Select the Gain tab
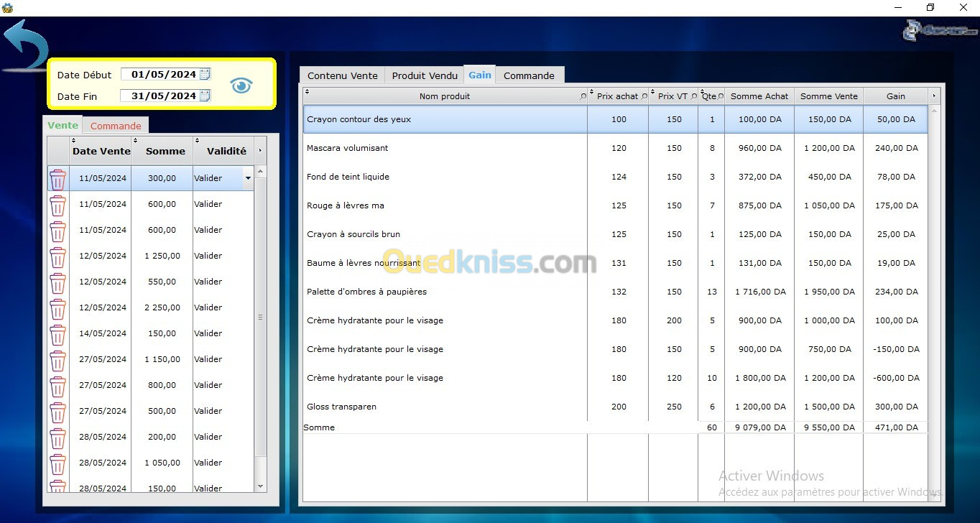 (480, 75)
